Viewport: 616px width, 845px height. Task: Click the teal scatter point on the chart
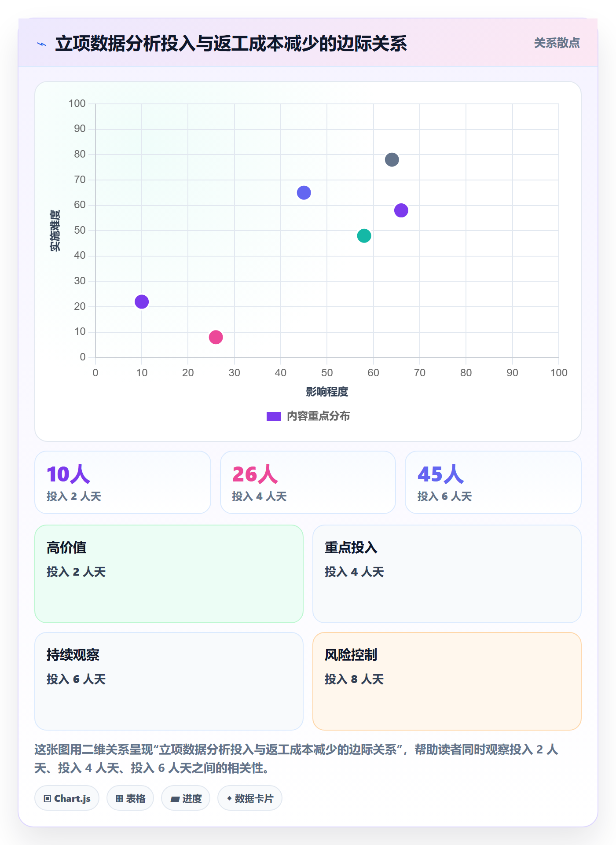pos(364,236)
